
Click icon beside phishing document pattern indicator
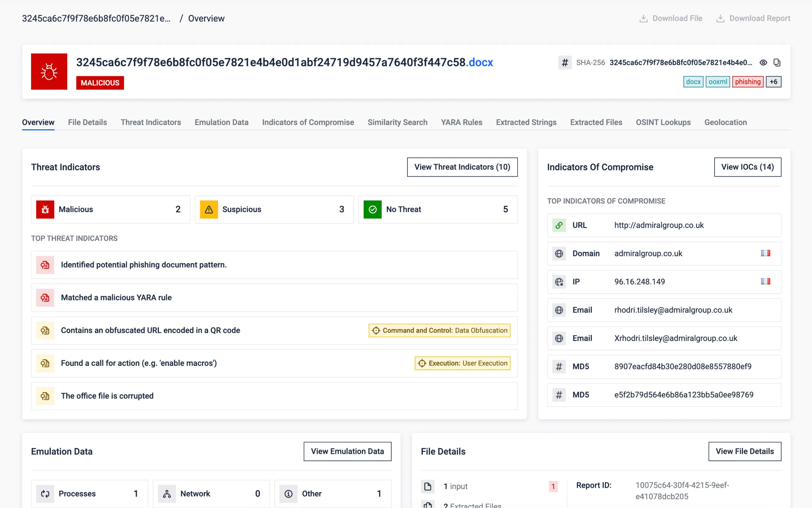(45, 265)
